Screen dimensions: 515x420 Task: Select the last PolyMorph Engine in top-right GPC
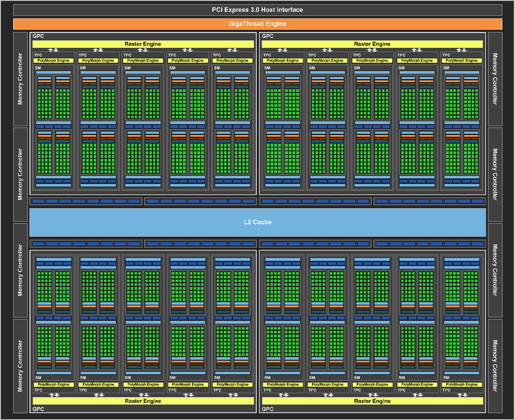pyautogui.click(x=462, y=60)
